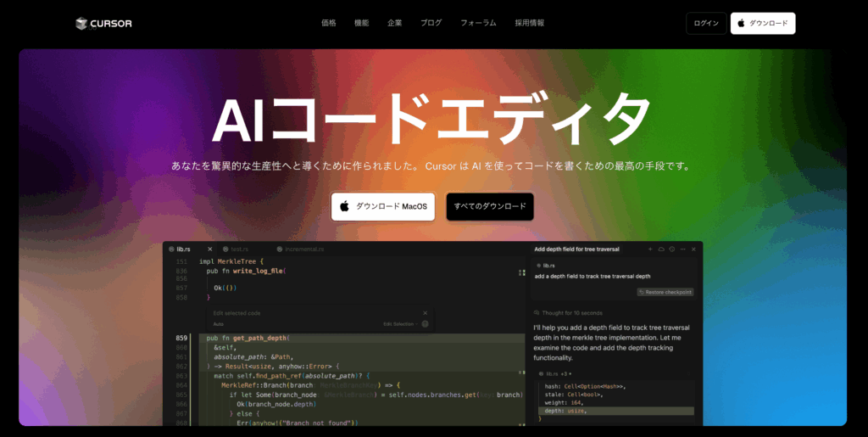Click the ログイン login button
868x437 pixels.
(x=706, y=23)
